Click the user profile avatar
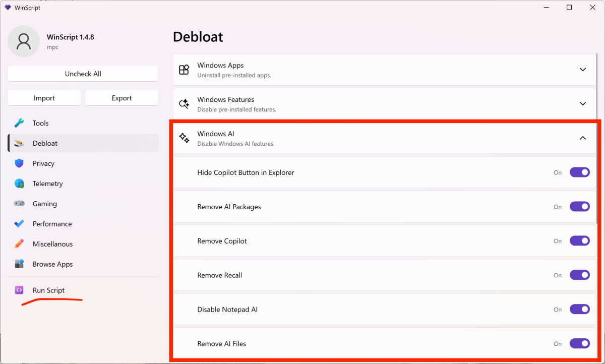Screen dimensions: 605x364 [x=24, y=41]
